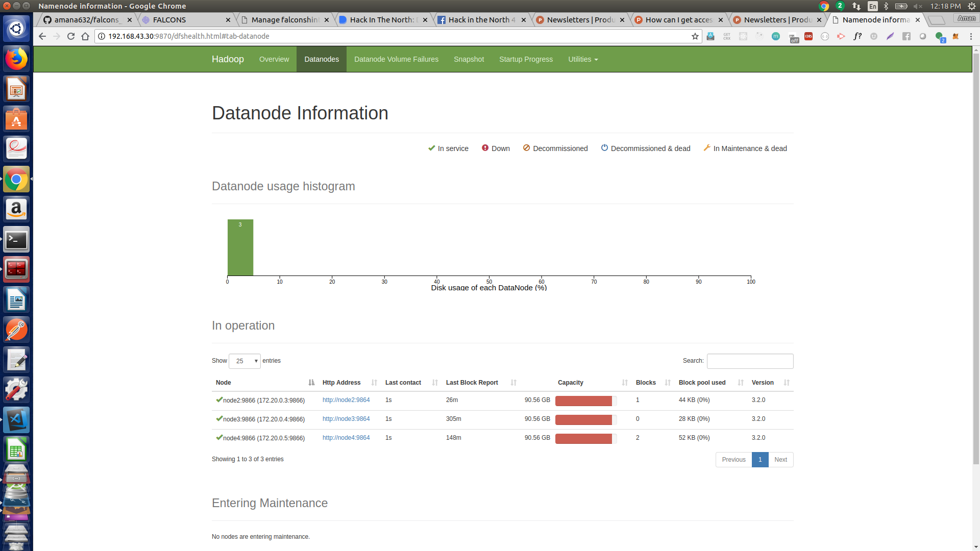
Task: Go to Snapshot tab
Action: [469, 59]
